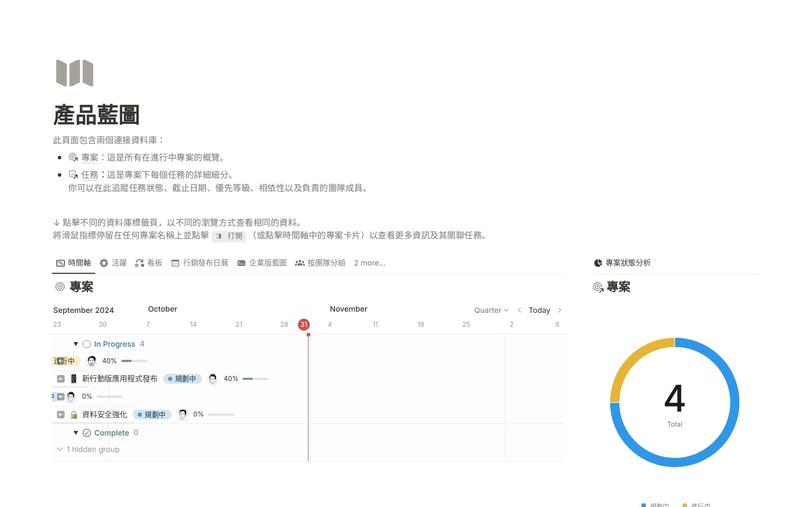Open the 任務 database link
This screenshot has height=507, width=812.
click(x=90, y=175)
